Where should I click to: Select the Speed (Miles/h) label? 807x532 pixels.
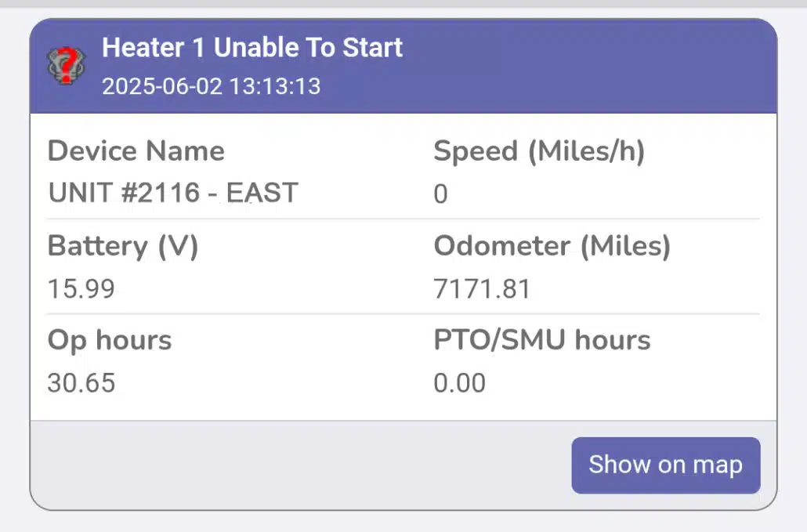pos(539,150)
